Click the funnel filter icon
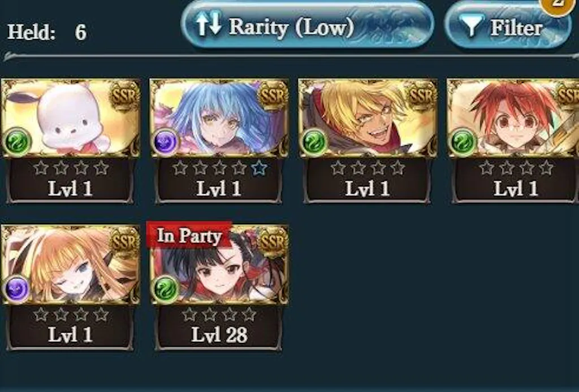 [471, 26]
